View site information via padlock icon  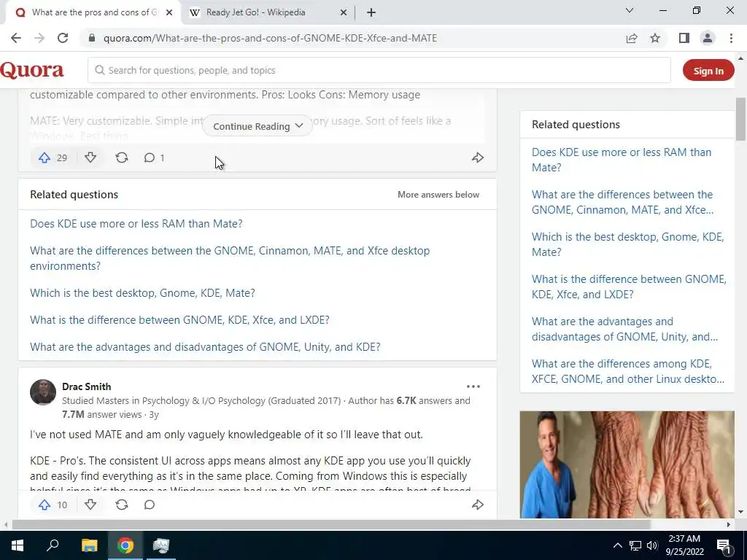(x=92, y=38)
